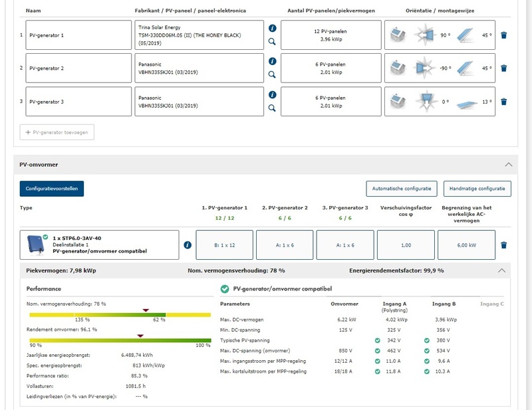Delete PV-generator 1 with trash icon
This screenshot has height=410, width=532.
click(504, 35)
